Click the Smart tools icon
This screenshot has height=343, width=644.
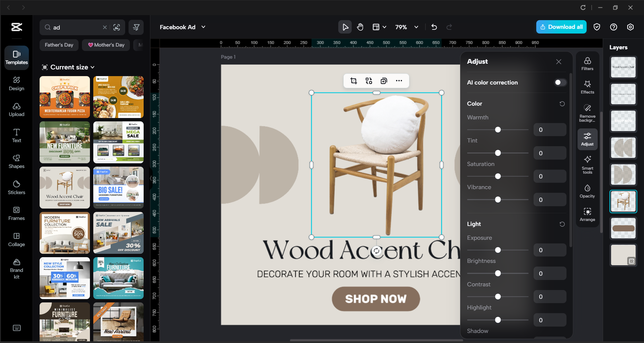587,164
